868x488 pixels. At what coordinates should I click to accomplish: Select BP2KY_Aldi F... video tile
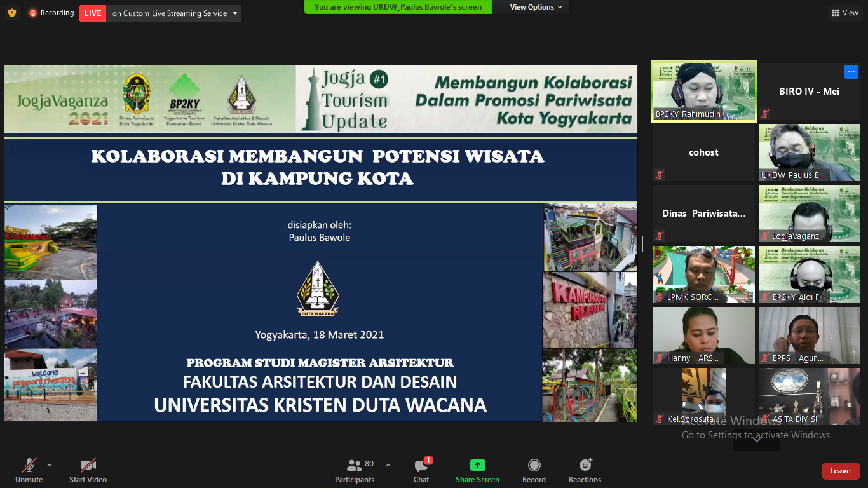pos(809,274)
